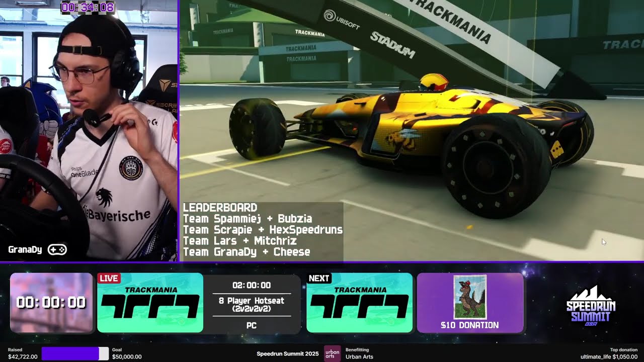Select Team Spammiej + Bubzia row
This screenshot has width=644, height=362.
pyautogui.click(x=248, y=219)
